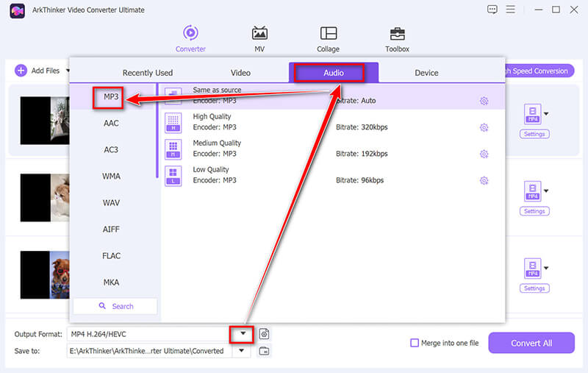This screenshot has width=588, height=373.
Task: Expand format dropdown arrow for second video
Action: click(546, 191)
